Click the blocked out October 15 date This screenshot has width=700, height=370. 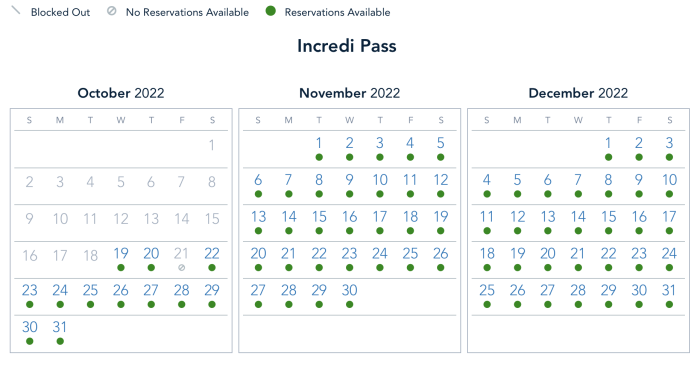212,219
